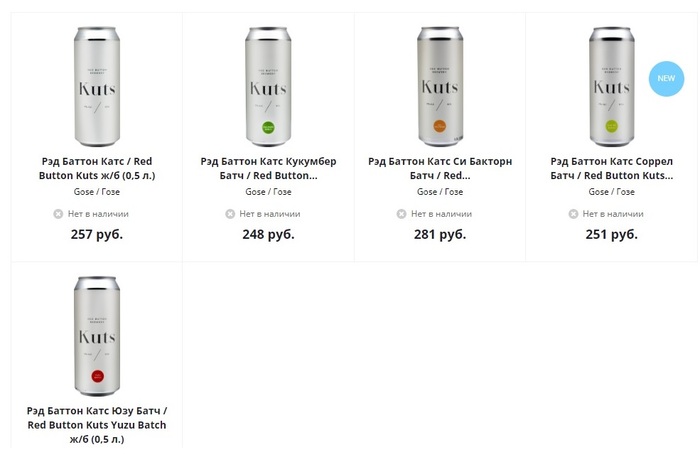Click out-of-stock icon under Sea Buckthorn Batch
This screenshot has width=700, height=457.
(402, 214)
